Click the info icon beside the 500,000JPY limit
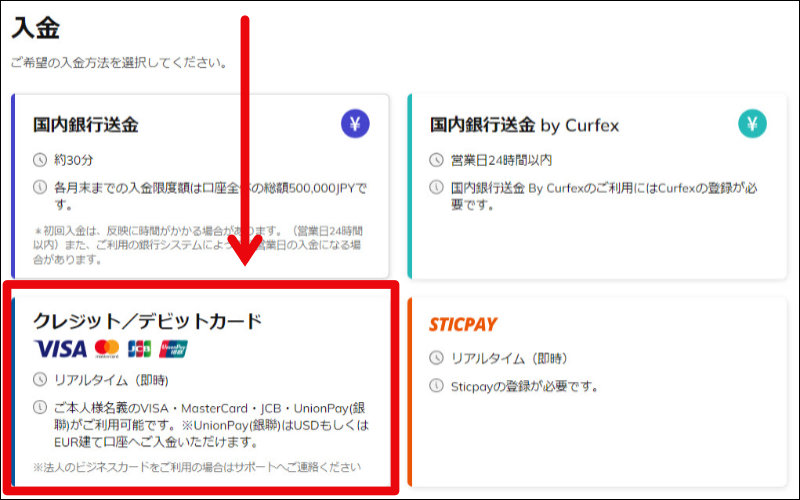Image resolution: width=800 pixels, height=500 pixels. coord(40,187)
